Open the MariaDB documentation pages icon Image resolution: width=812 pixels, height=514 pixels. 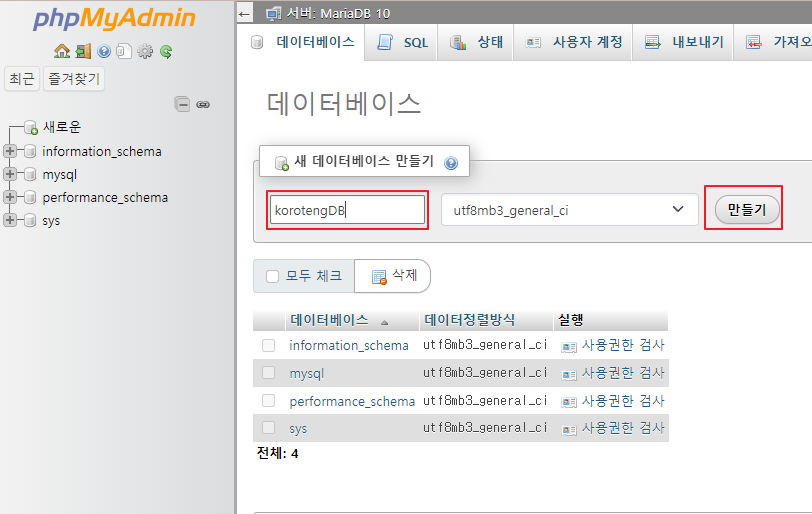pos(124,51)
